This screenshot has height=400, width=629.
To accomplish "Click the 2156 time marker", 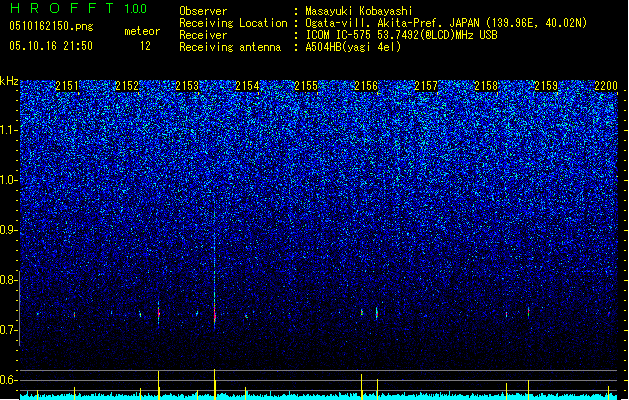I will coord(366,86).
